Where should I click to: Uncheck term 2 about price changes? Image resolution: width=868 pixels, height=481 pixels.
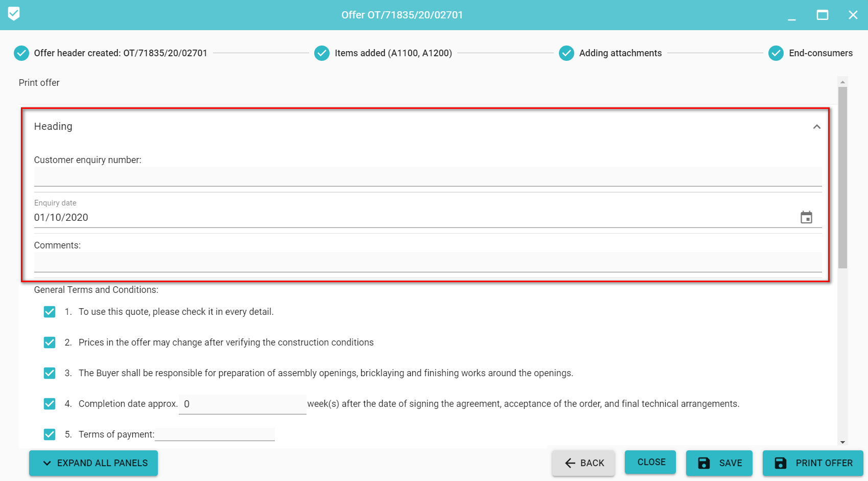(x=50, y=342)
